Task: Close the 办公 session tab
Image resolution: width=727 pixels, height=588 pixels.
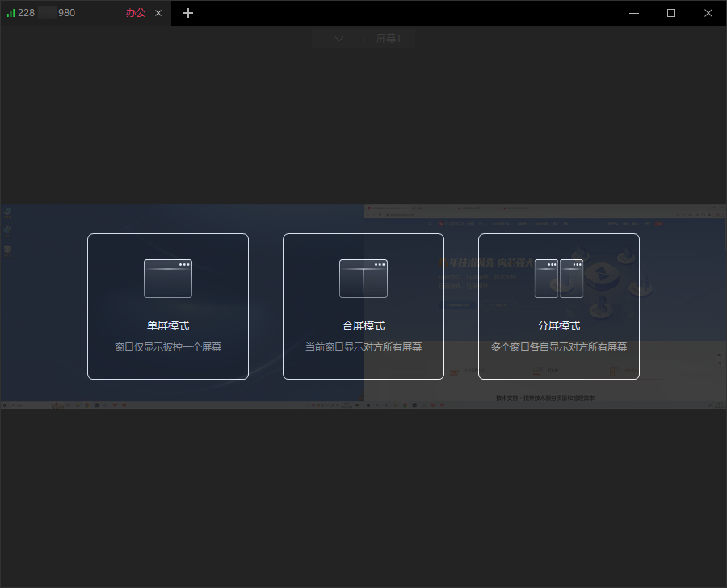Action: (158, 13)
